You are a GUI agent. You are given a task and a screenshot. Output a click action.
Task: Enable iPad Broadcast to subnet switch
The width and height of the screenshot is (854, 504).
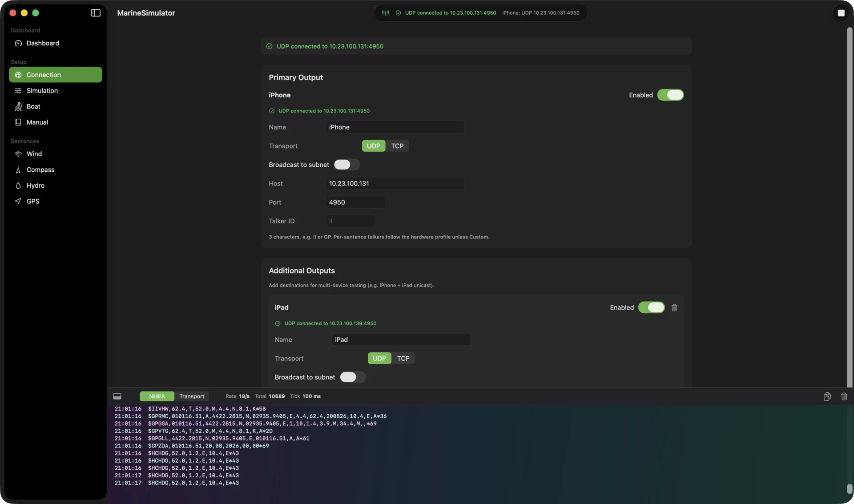point(352,377)
